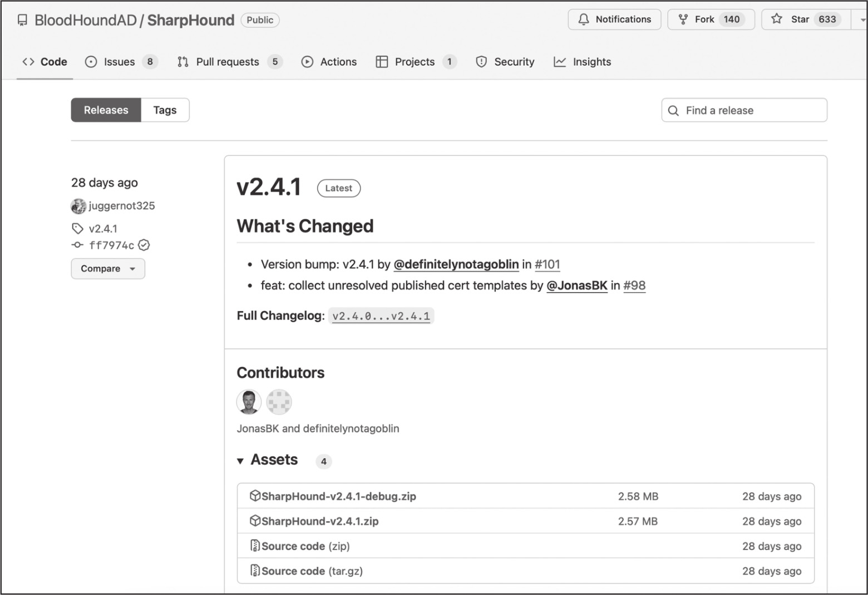Open the Issues tab
The image size is (868, 595).
119,62
